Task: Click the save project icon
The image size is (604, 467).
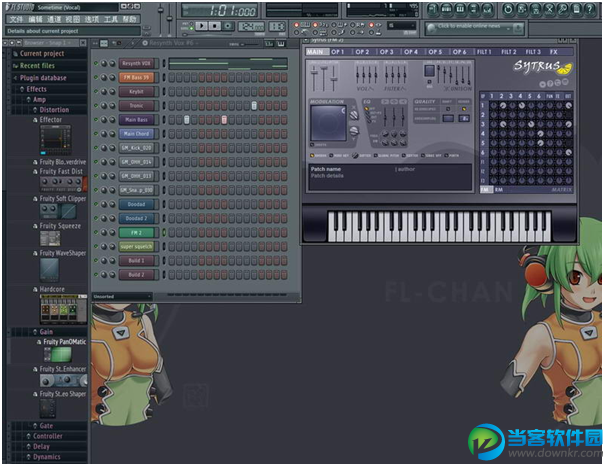Action: [522, 9]
